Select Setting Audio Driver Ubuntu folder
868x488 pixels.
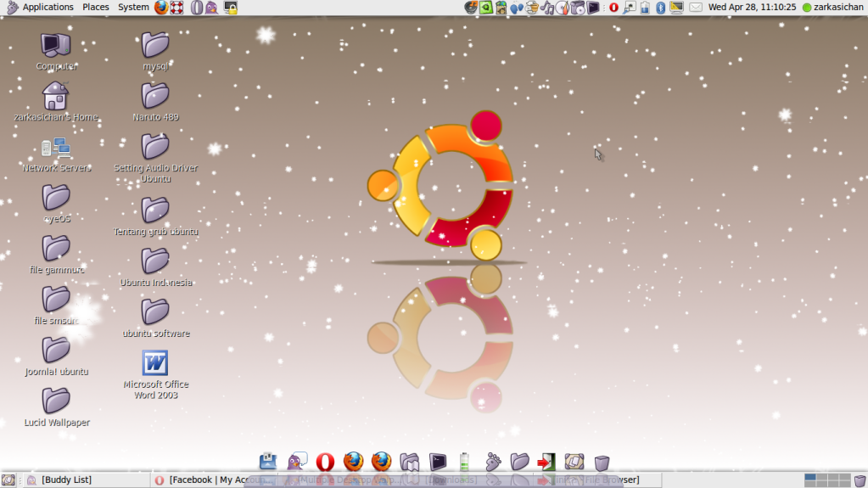pos(155,158)
